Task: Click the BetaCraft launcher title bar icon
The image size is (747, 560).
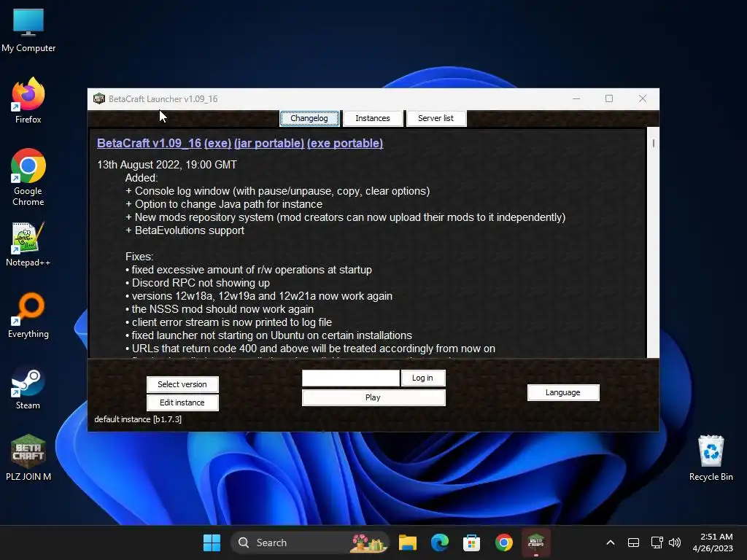Action: tap(99, 98)
